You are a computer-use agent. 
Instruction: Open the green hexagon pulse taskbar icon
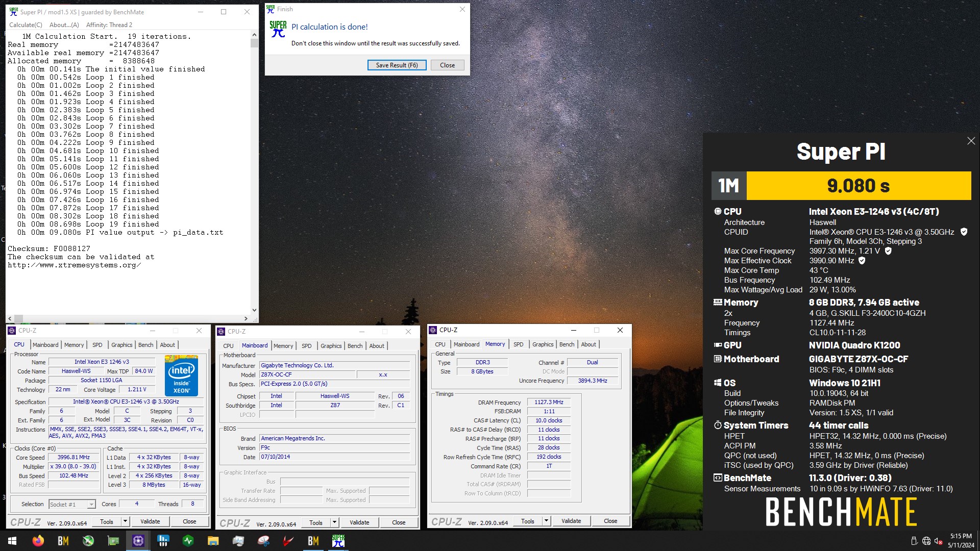(188, 541)
